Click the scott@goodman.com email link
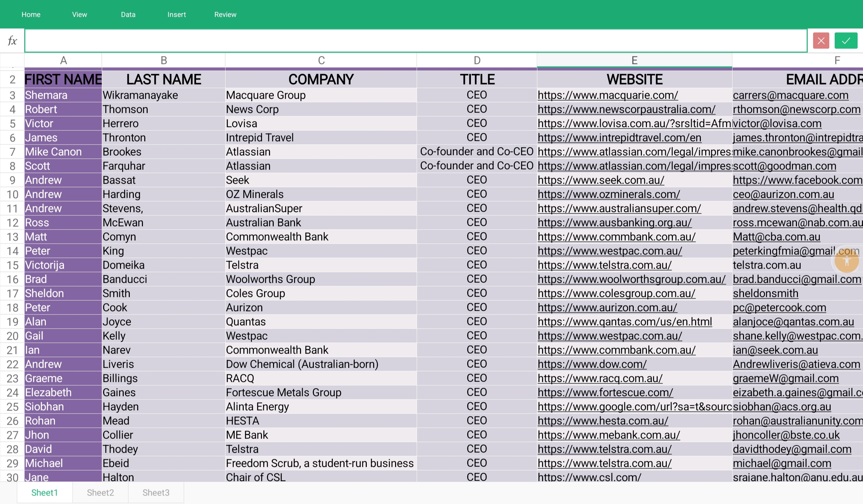 [784, 166]
